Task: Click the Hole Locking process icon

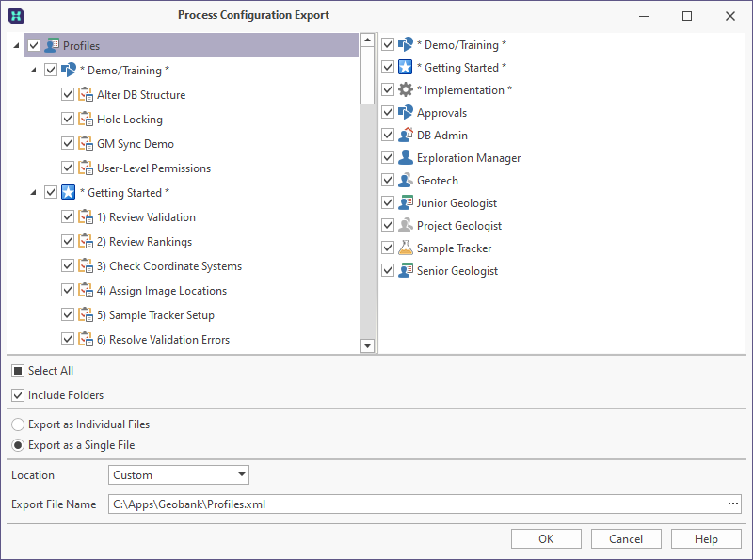Action: 86,120
